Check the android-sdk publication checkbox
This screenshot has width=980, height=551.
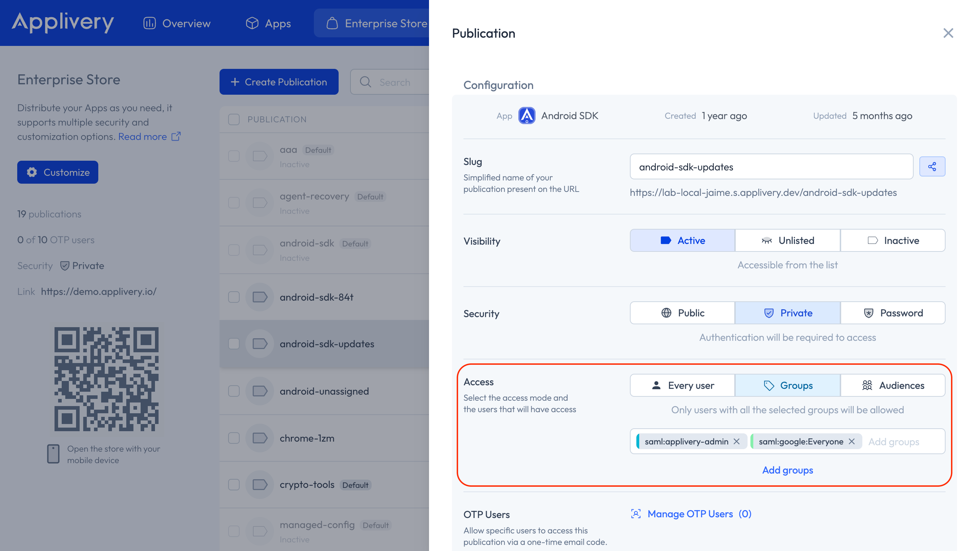(x=234, y=250)
